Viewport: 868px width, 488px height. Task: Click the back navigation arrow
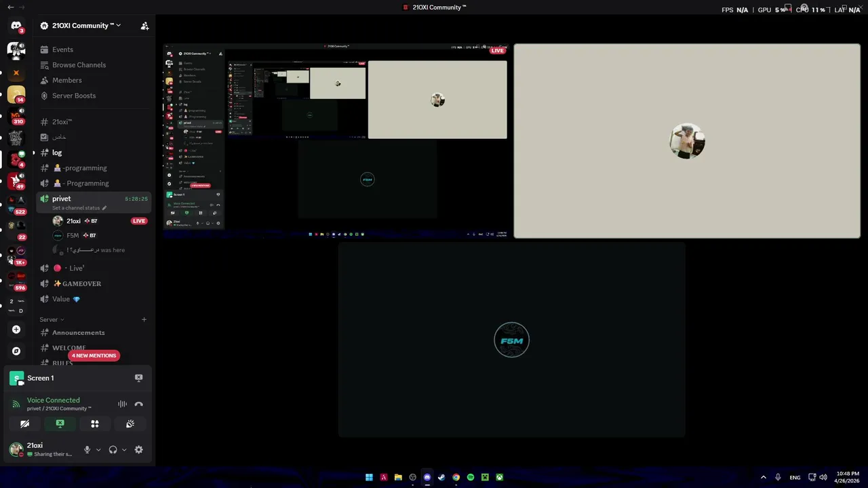(10, 7)
